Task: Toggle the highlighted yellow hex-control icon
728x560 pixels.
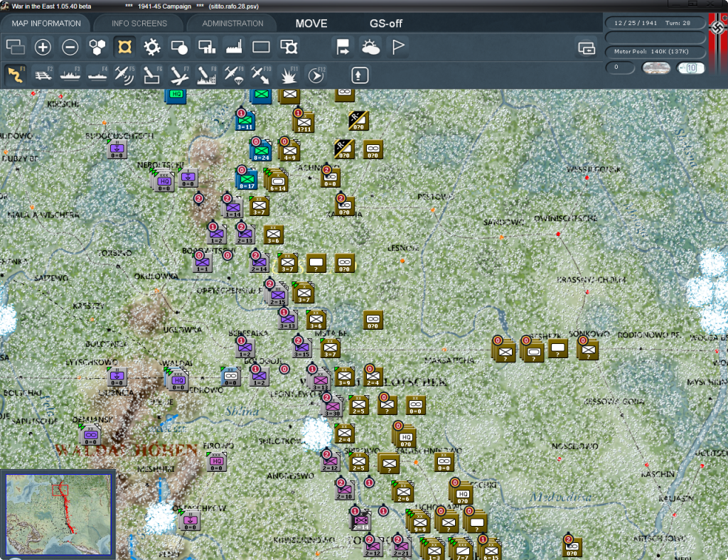Action: point(124,47)
